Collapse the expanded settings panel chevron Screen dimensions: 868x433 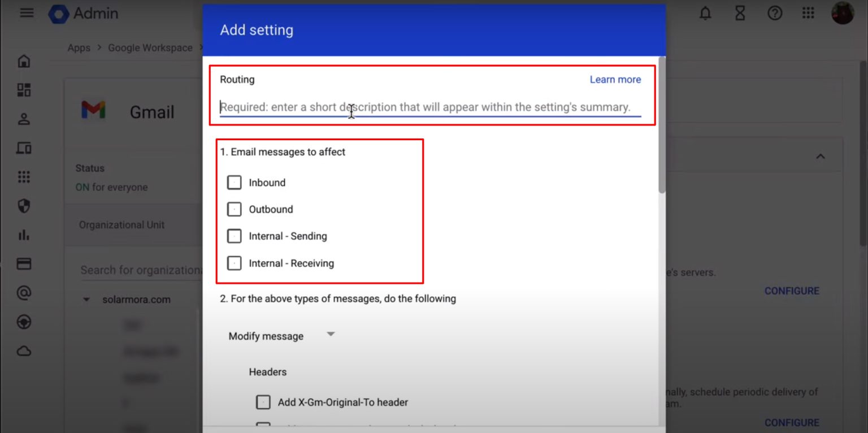tap(820, 156)
